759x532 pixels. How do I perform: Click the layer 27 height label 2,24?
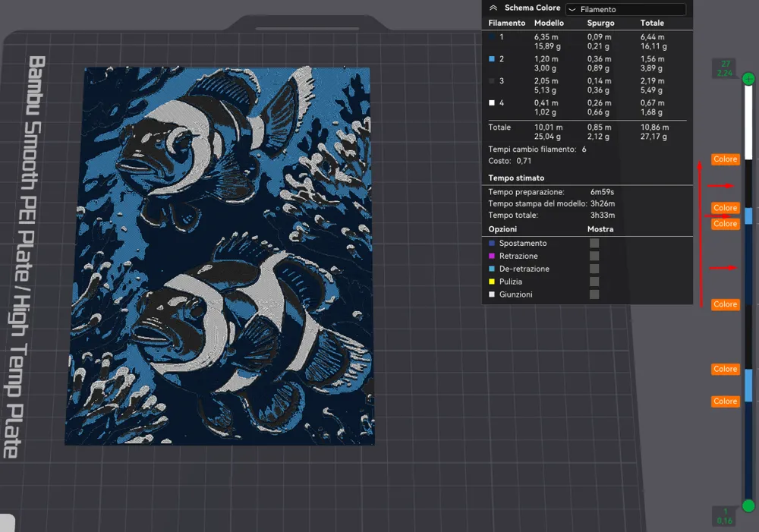point(725,73)
